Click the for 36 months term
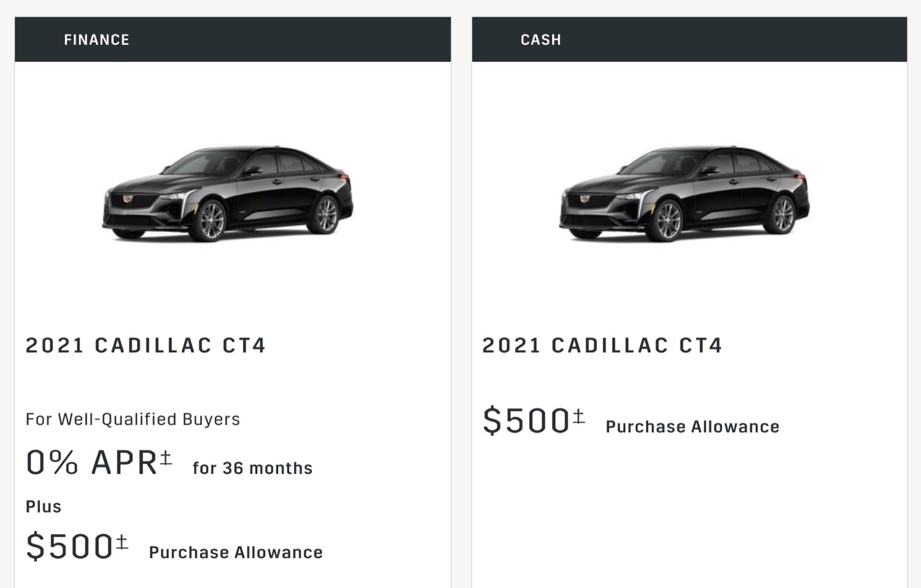The image size is (921, 588). (252, 468)
